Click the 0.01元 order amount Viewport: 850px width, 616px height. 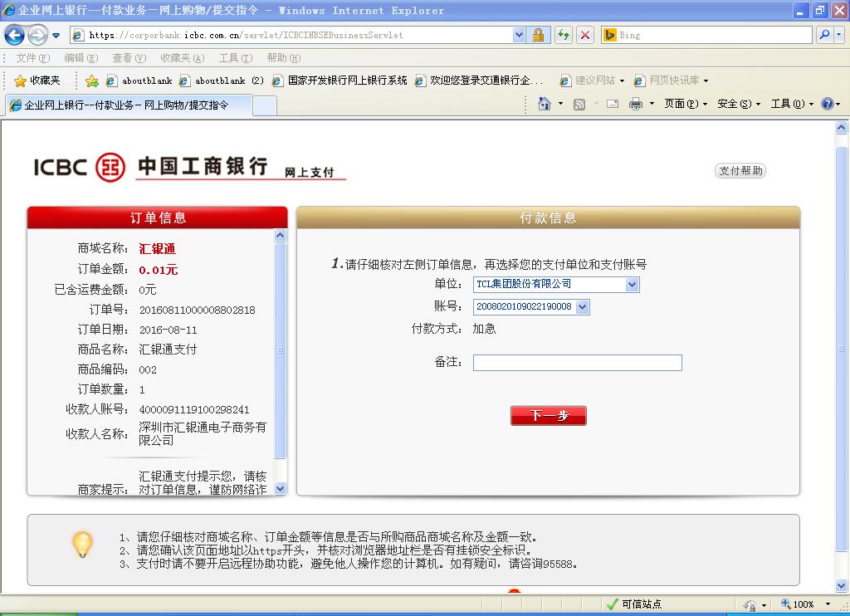coord(159,270)
